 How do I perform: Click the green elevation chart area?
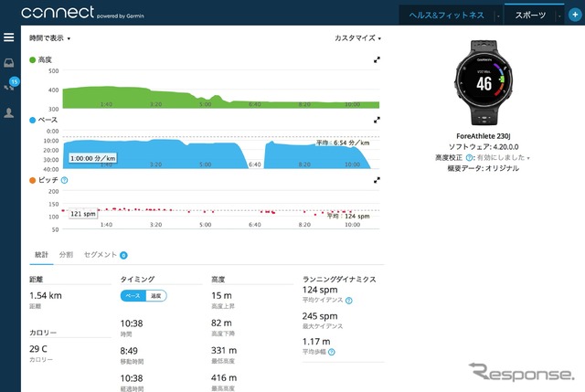(x=221, y=97)
